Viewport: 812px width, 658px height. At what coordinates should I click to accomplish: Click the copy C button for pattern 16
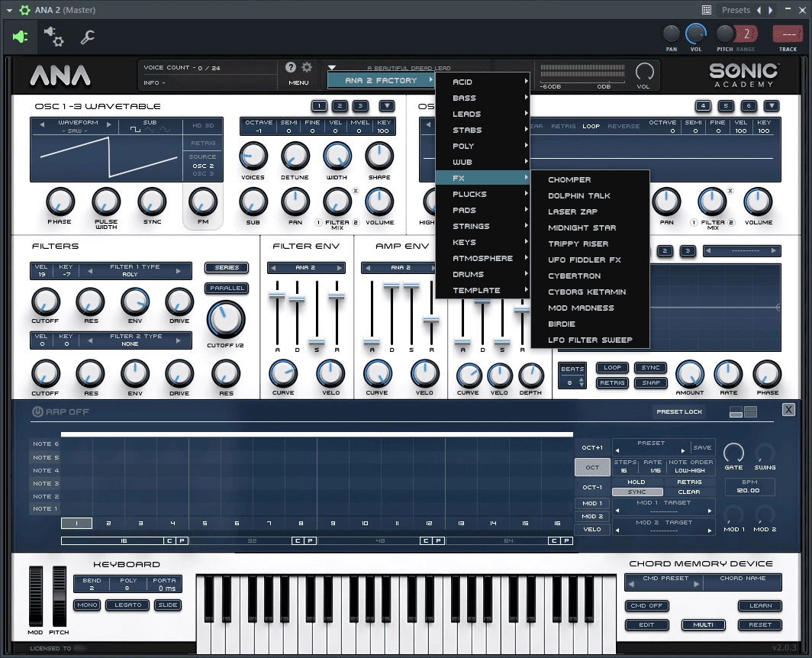(169, 541)
